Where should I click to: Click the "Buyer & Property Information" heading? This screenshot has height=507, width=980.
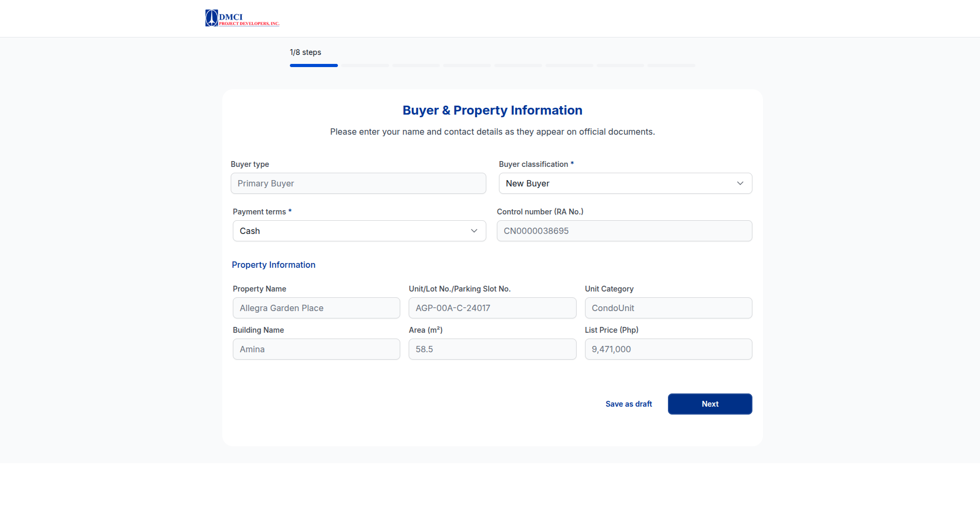coord(492,110)
